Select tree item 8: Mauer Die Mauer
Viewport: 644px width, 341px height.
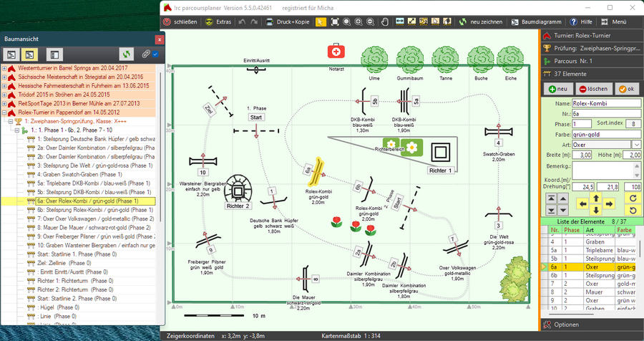[94, 228]
